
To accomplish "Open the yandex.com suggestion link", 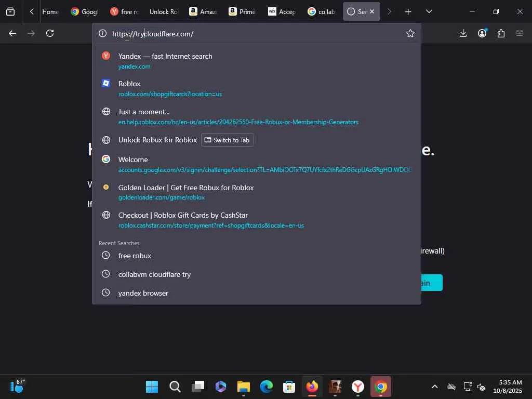I will [x=135, y=66].
